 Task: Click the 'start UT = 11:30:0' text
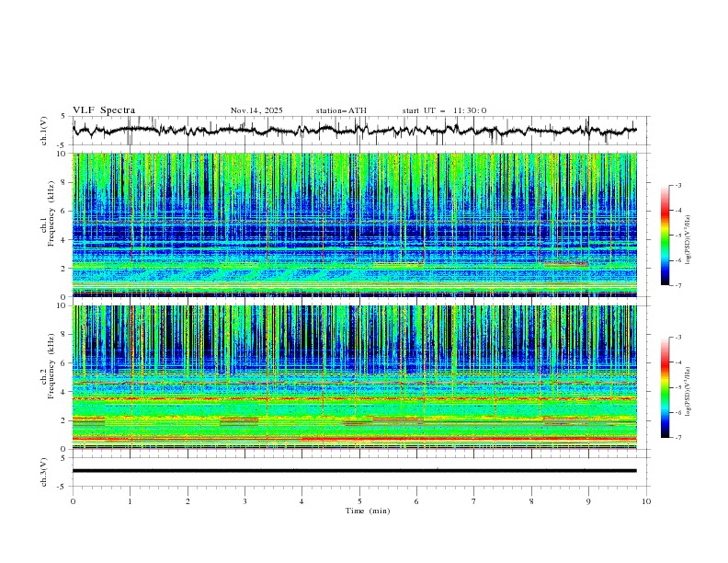444,110
